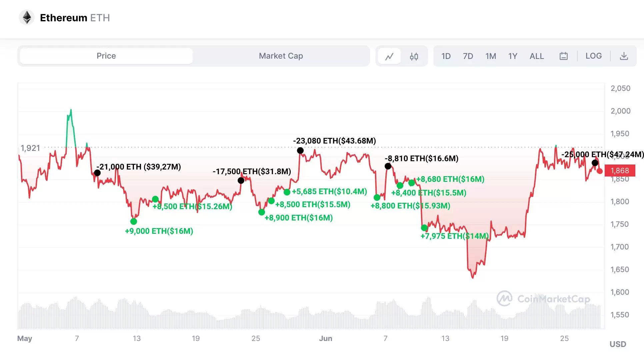Image resolution: width=644 pixels, height=359 pixels.
Task: Download chart data via download icon
Action: pyautogui.click(x=624, y=56)
